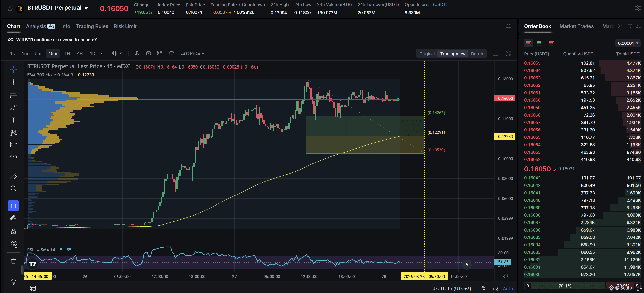Set chart to the 1H timeframe

click(67, 54)
